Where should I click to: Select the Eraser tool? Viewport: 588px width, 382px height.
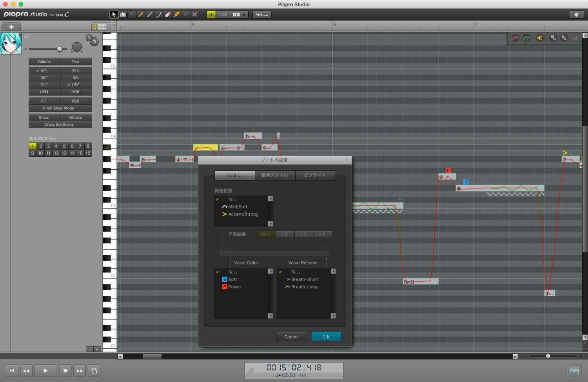coord(168,14)
